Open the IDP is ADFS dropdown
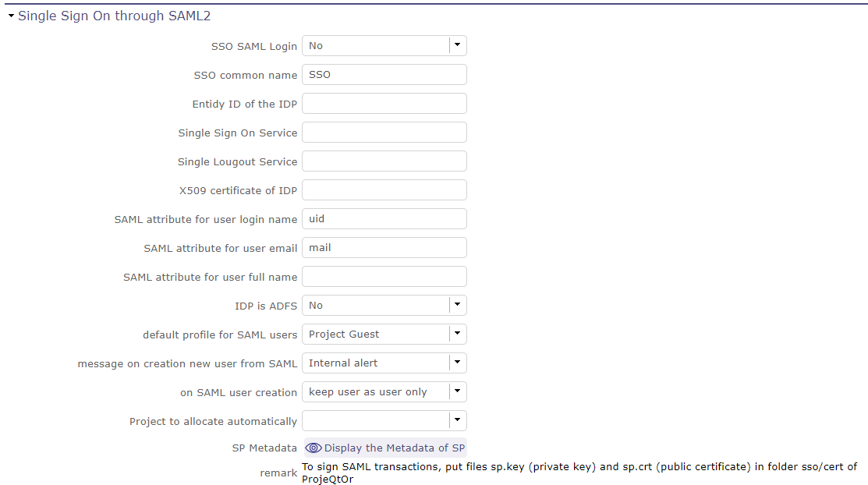868x485 pixels. click(x=457, y=305)
